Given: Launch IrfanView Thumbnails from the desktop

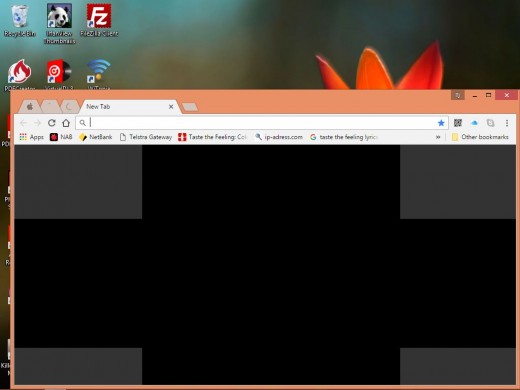Looking at the screenshot, I should (59, 24).
